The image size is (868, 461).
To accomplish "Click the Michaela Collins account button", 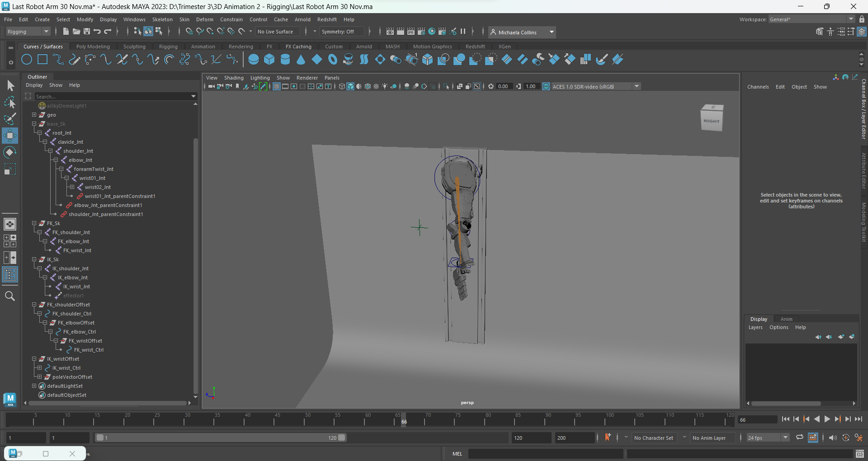I will pos(522,32).
